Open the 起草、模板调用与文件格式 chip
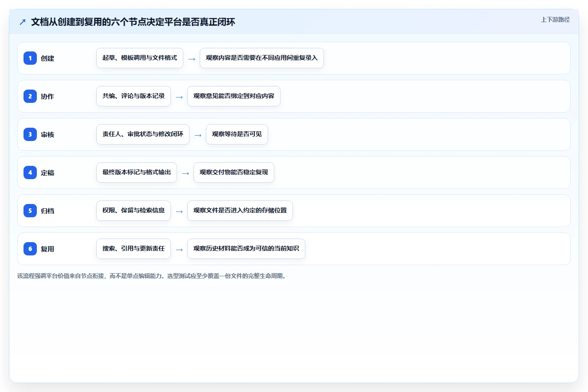Image resolution: width=588 pixels, height=392 pixels. pyautogui.click(x=140, y=58)
